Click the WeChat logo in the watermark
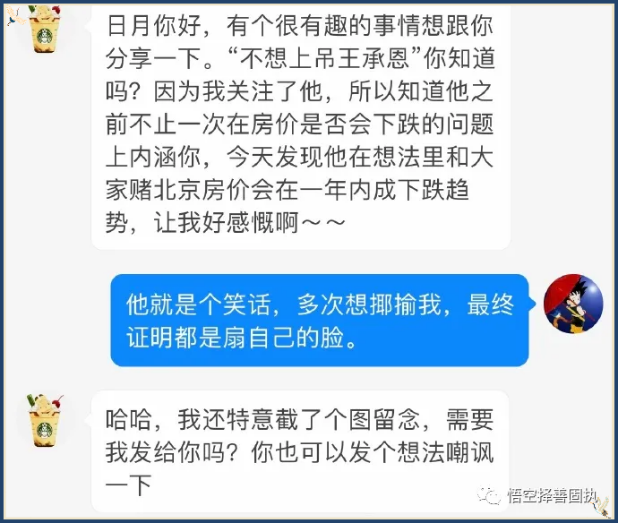Viewport: 619px width, 524px height. (490, 496)
